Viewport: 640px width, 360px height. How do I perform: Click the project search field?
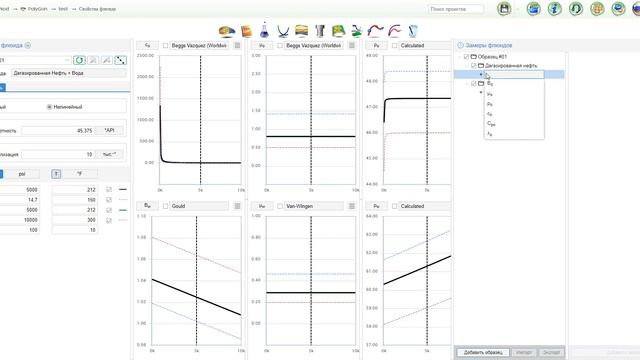point(456,9)
